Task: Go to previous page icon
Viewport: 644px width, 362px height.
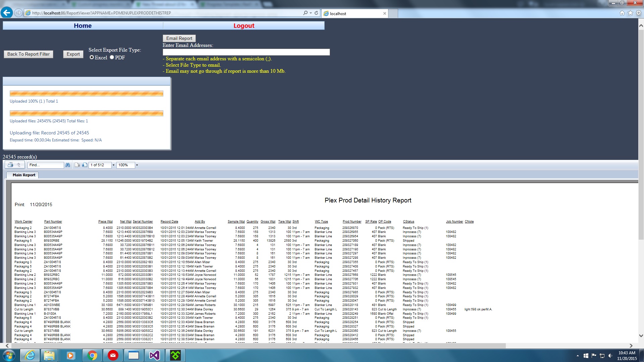Action: [77, 165]
